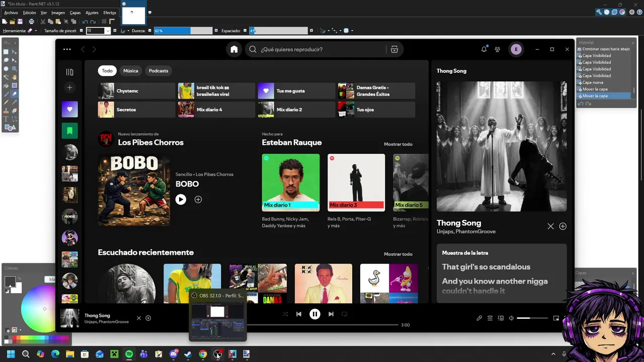Open Archivo menu in Paint.NET
This screenshot has height=362, width=644.
pyautogui.click(x=11, y=13)
